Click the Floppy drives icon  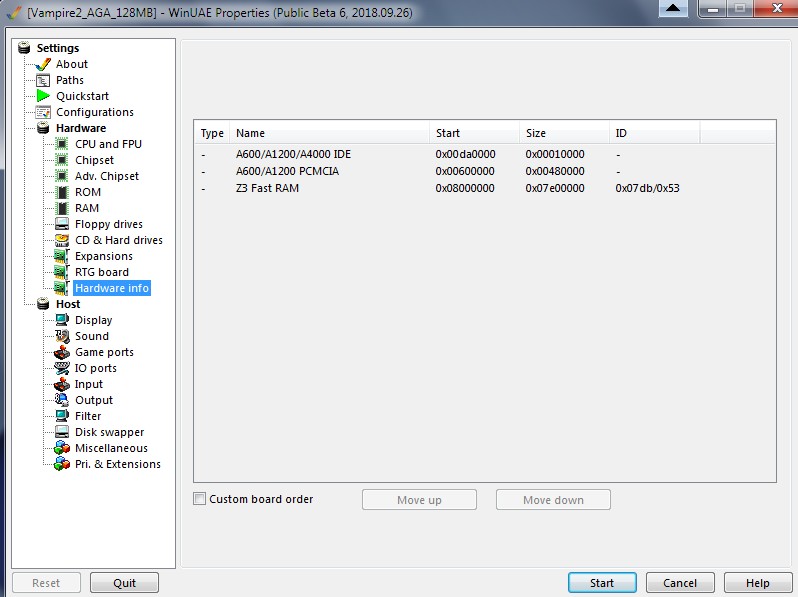point(62,224)
